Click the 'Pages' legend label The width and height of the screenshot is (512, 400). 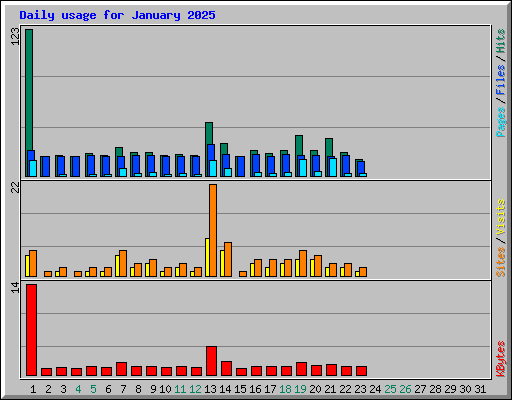tap(500, 122)
